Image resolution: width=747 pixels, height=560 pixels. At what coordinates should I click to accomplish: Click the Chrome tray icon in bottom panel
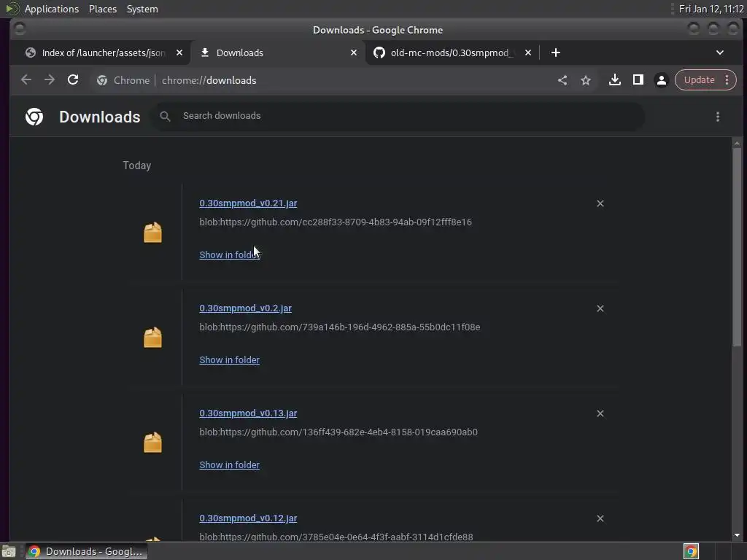coord(691,551)
